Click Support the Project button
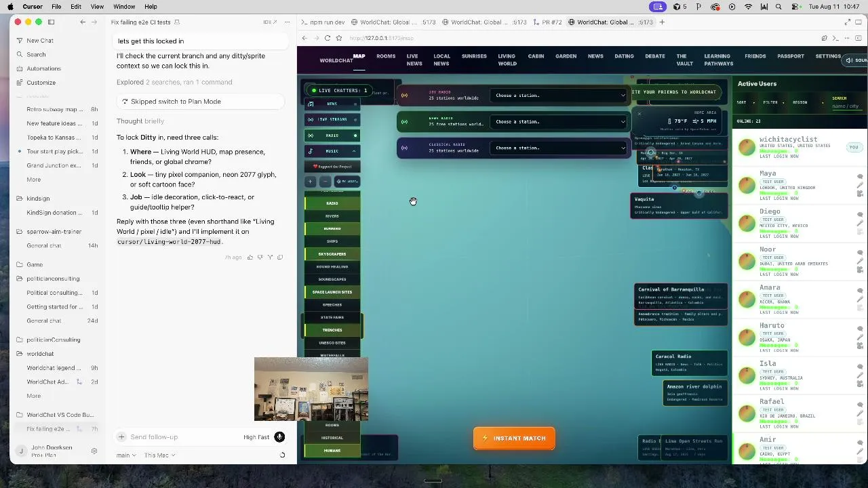This screenshot has height=488, width=868. click(x=332, y=167)
